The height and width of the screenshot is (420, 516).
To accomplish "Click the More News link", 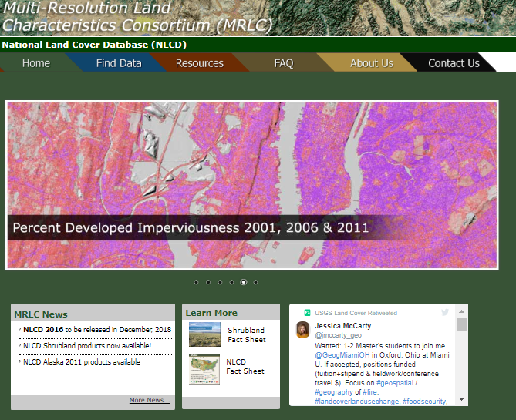I will (150, 400).
